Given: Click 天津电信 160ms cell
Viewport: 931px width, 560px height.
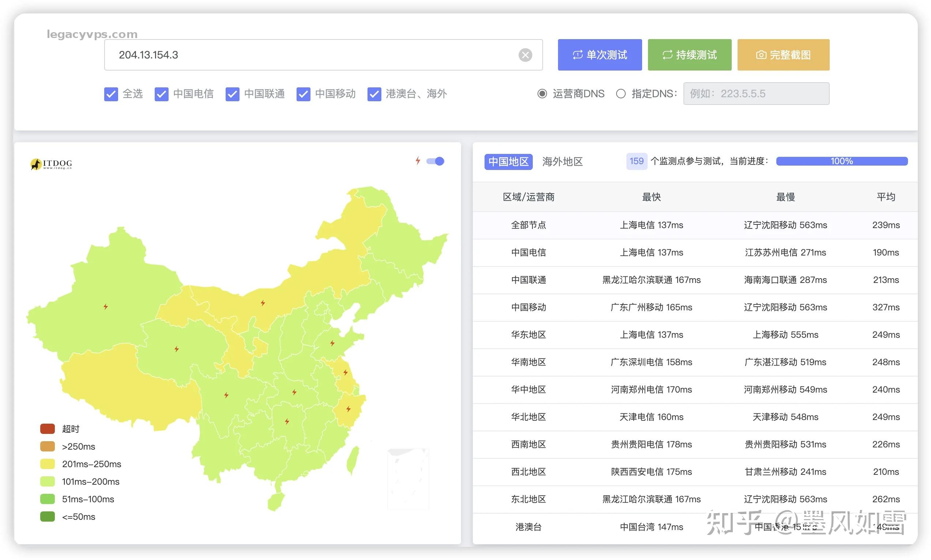Looking at the screenshot, I should tap(651, 417).
